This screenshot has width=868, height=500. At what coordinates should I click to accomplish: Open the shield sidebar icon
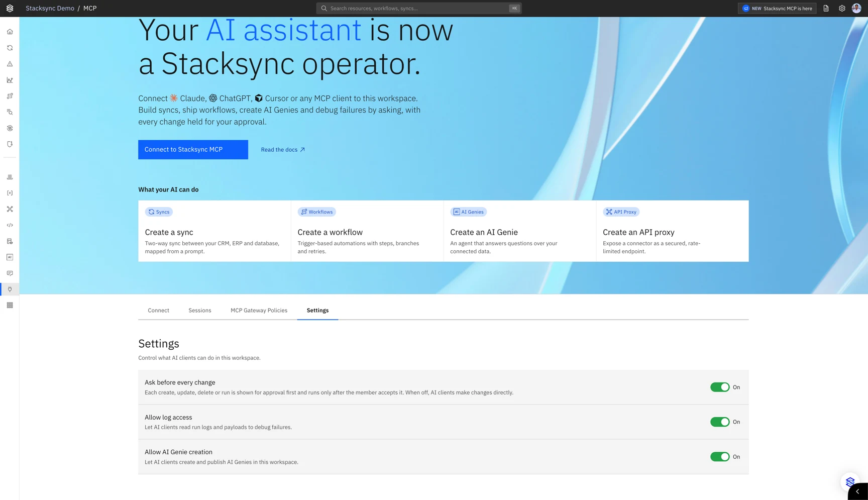[x=10, y=144]
